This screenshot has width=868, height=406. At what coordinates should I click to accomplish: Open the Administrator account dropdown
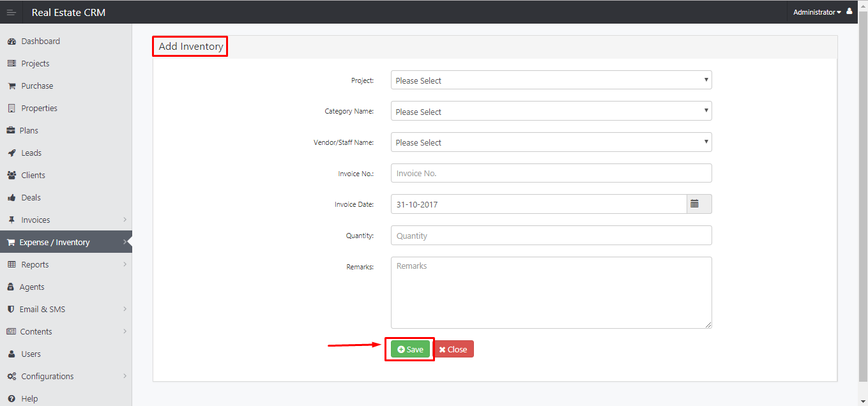[x=817, y=12]
